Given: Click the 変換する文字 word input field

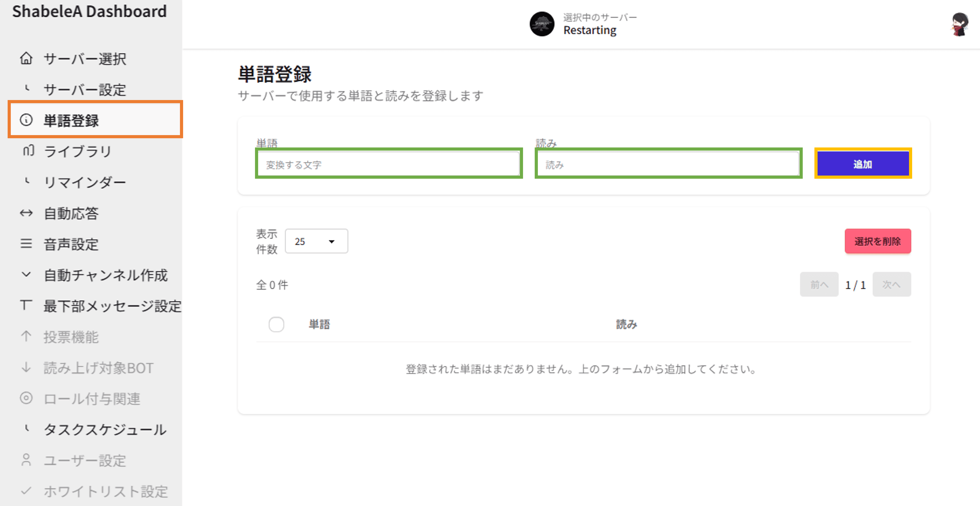Looking at the screenshot, I should click(x=388, y=165).
